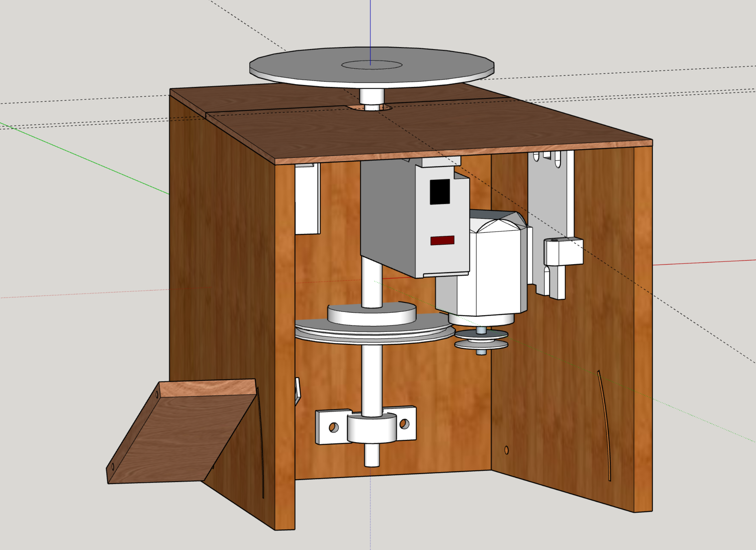Click the left hole in the bearing bracket
This screenshot has width=756, height=550.
pos(333,427)
